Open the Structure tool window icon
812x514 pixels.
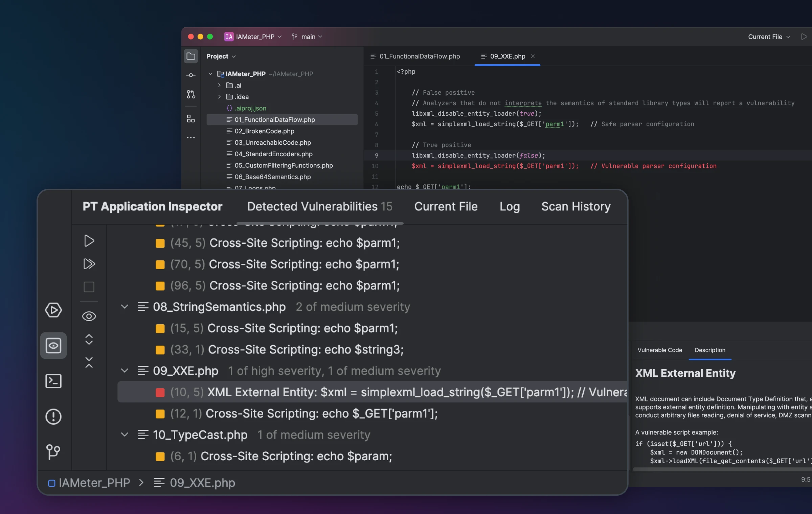(191, 119)
